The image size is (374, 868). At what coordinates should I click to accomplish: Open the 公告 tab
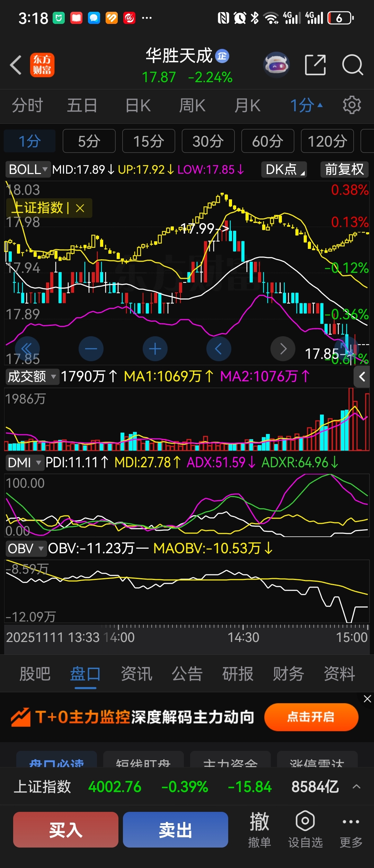187,674
